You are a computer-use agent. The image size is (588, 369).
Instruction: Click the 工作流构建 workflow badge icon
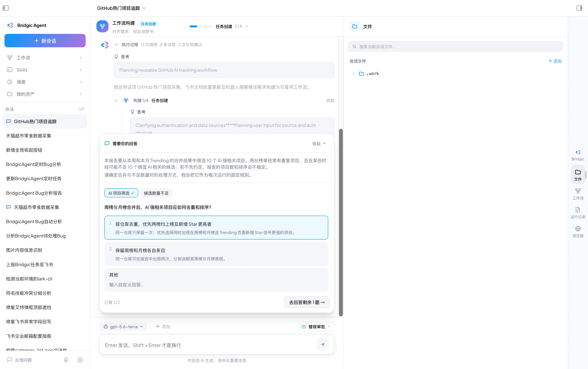pos(102,26)
